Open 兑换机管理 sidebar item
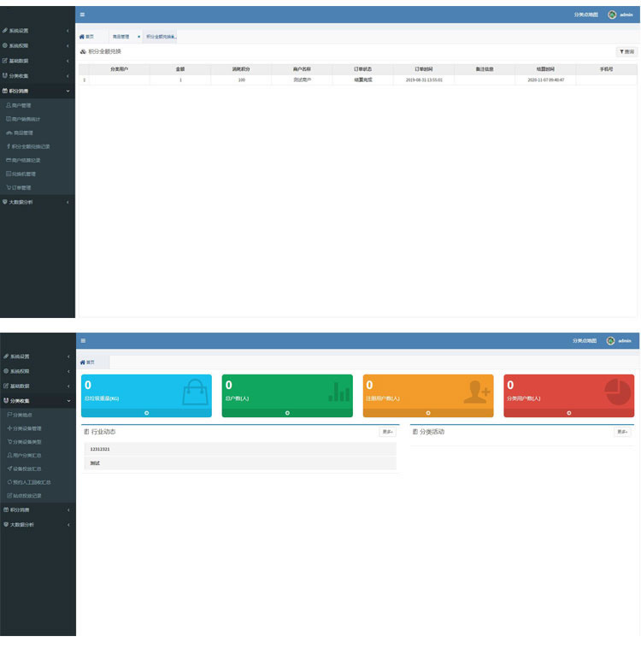 coord(26,174)
